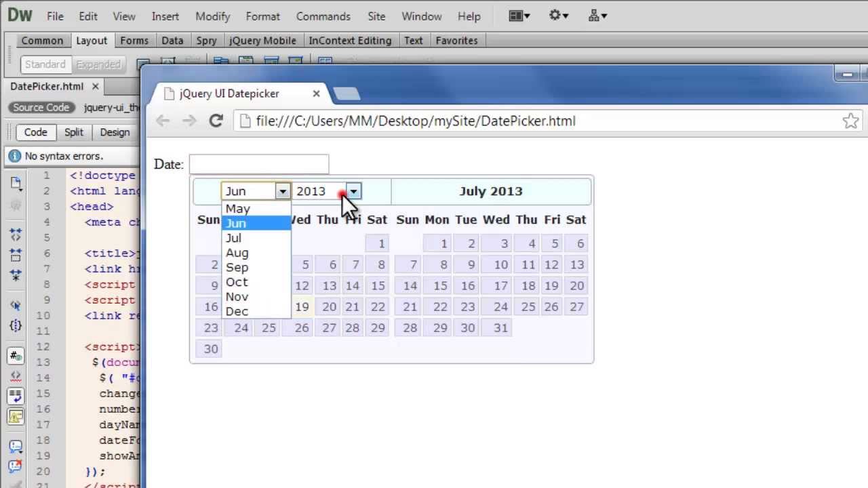Viewport: 868px width, 488px height.
Task: Toggle Syntax Error Alerts in Info Bar
Action: tap(16, 416)
